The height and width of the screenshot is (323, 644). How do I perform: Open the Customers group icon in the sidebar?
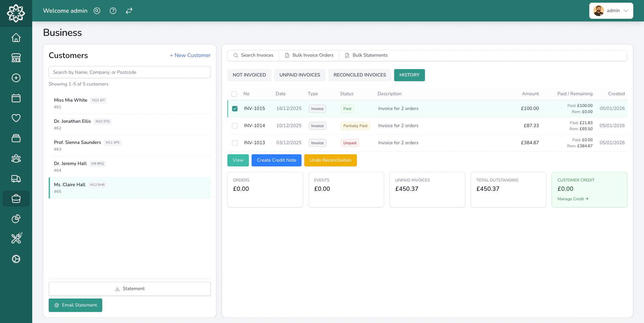pos(16,158)
